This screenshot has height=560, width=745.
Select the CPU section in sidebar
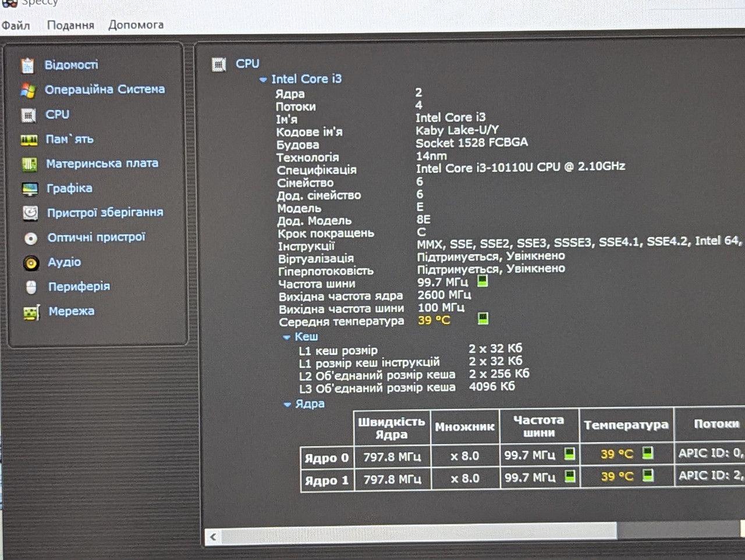58,115
